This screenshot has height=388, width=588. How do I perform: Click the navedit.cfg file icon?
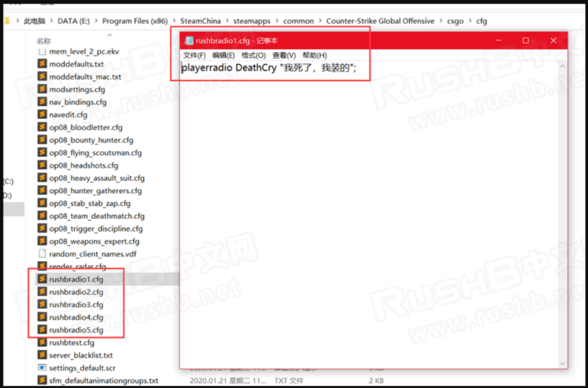[42, 115]
